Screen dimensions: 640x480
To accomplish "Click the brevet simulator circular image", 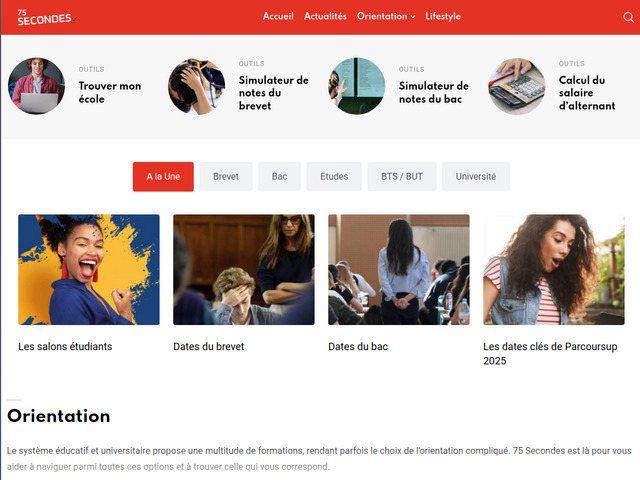I will click(x=196, y=86).
